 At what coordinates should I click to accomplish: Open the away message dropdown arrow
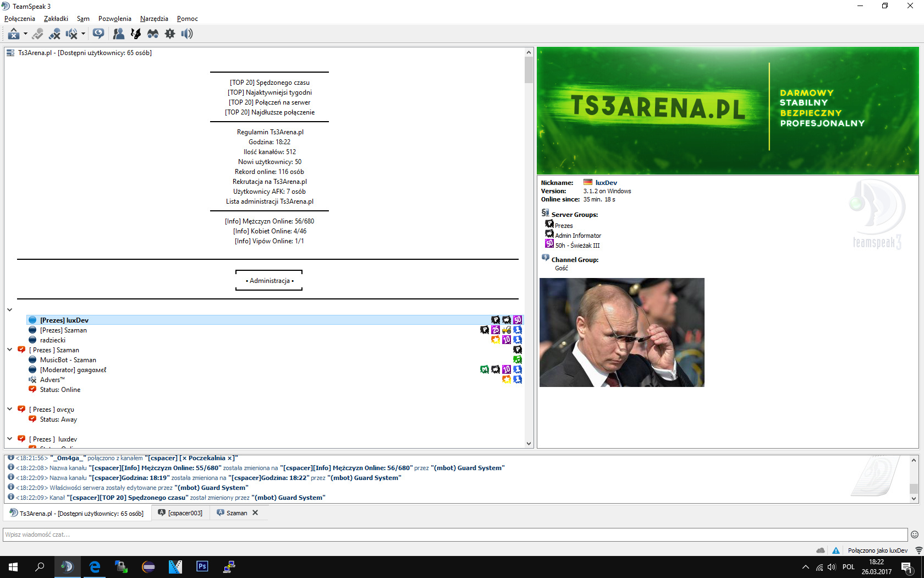tap(25, 34)
